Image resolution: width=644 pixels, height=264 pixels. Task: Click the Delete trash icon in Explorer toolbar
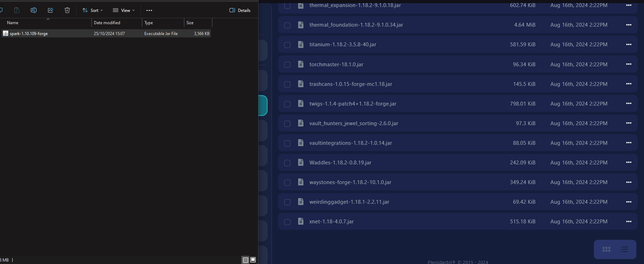pos(67,11)
